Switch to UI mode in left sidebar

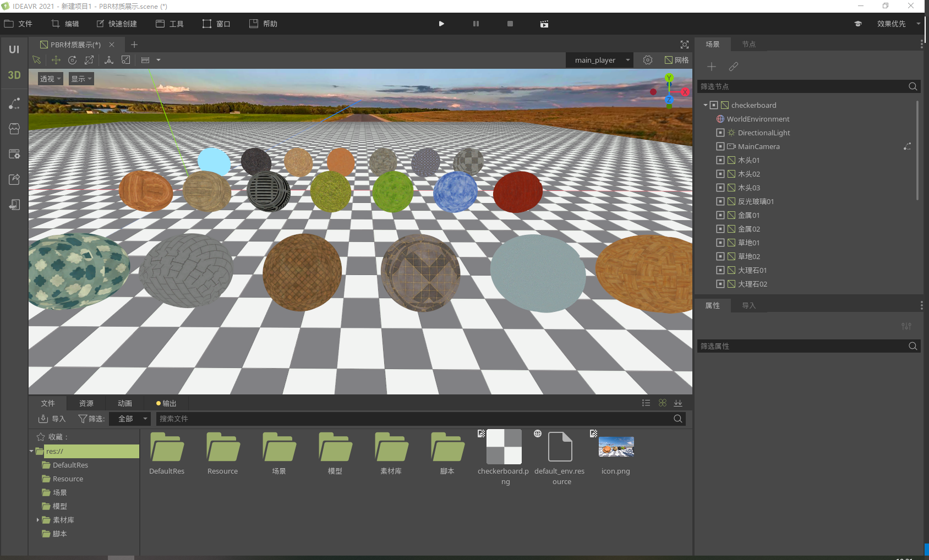pos(14,50)
